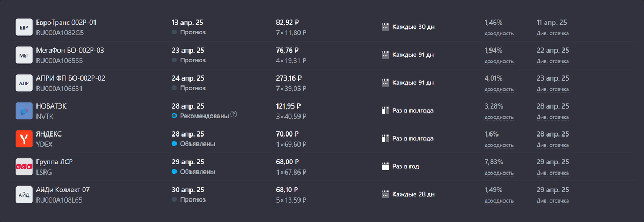Click the НОВАТЭК company logo
Viewport: 644px width, 222px height.
pyautogui.click(x=24, y=111)
